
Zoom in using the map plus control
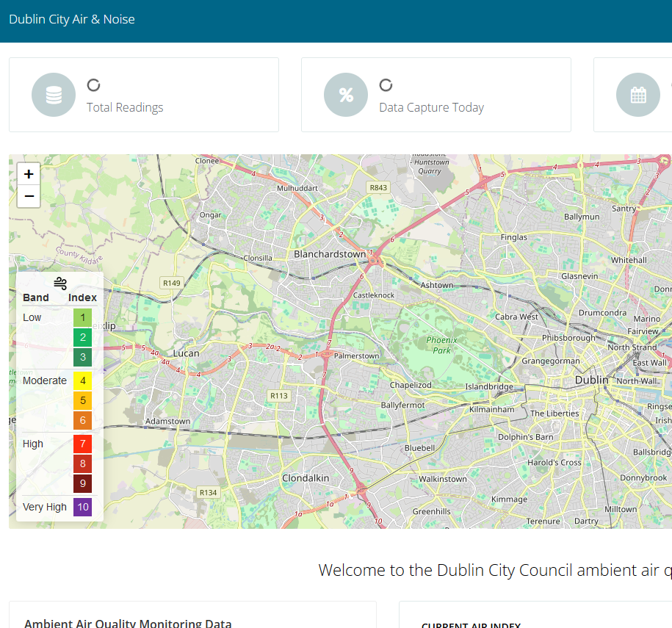coord(28,173)
